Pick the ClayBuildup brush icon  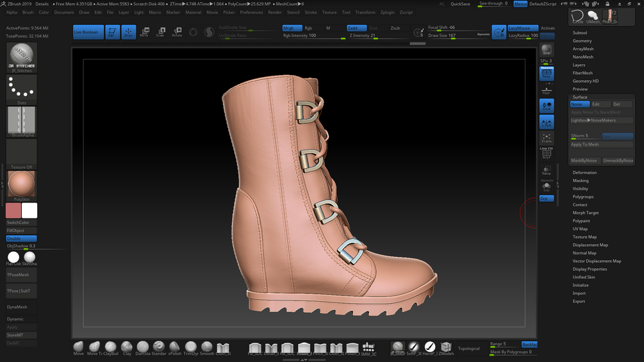(111, 347)
